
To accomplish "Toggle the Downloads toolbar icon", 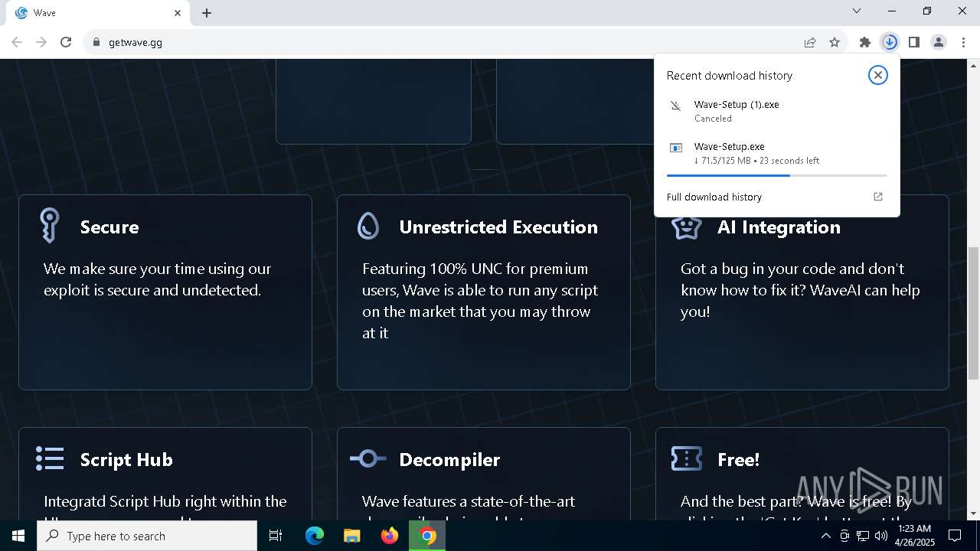I will pos(890,42).
